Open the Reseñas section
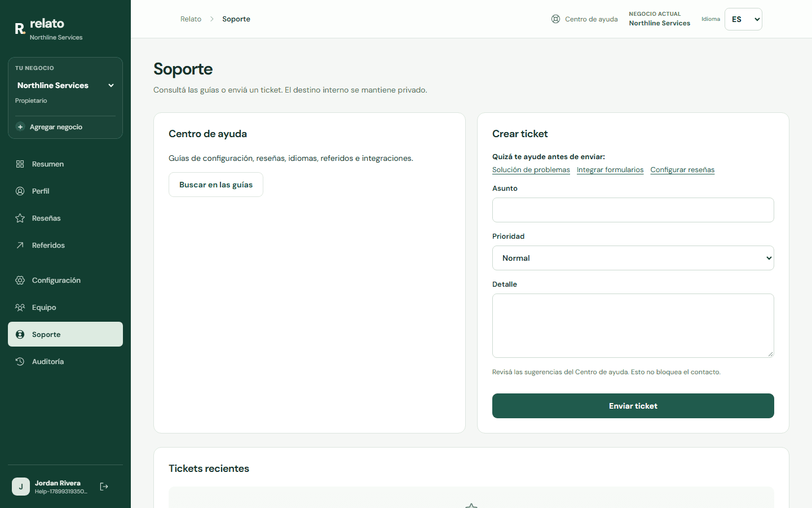The width and height of the screenshot is (812, 508). click(65, 218)
